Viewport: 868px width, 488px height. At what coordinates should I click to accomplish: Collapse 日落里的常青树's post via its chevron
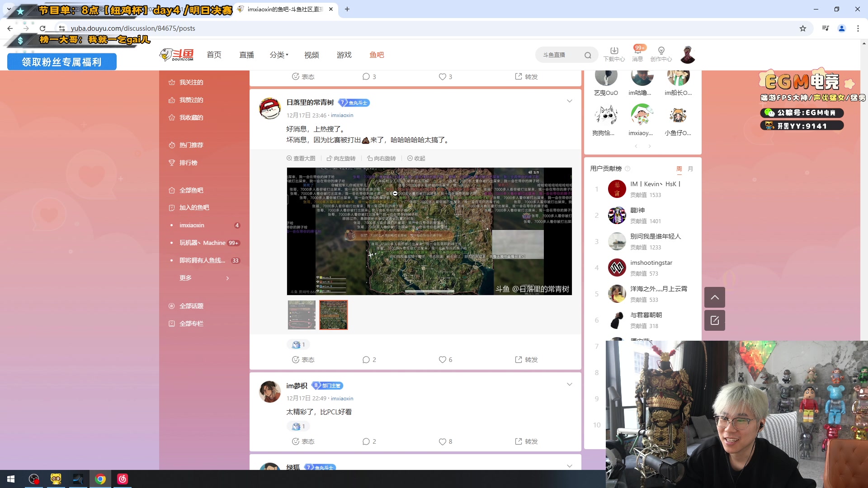569,101
